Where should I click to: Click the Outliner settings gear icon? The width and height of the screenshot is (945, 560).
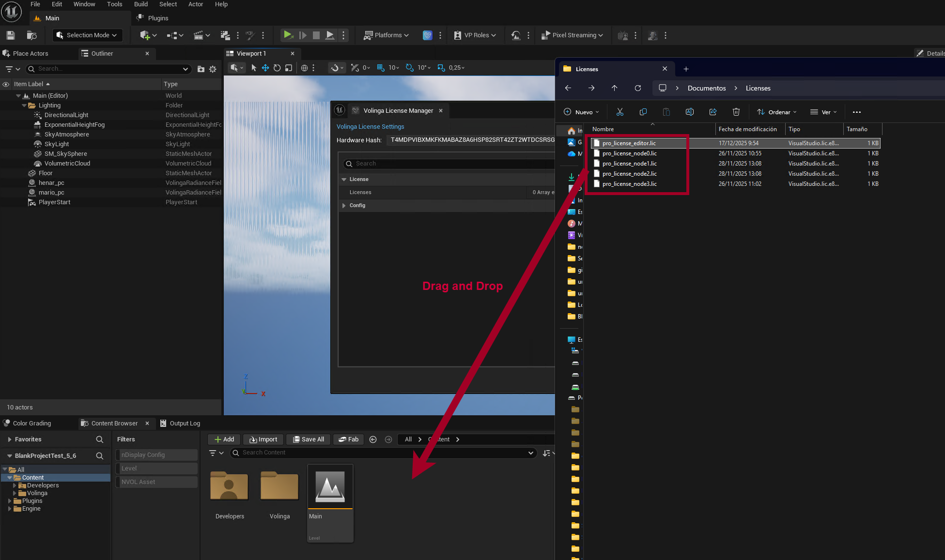pyautogui.click(x=213, y=69)
